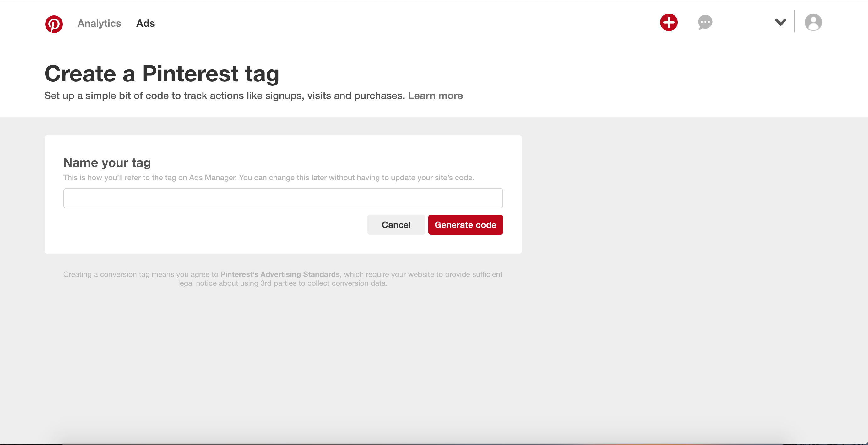
Task: Open the messages speech bubble icon
Action: point(705,23)
